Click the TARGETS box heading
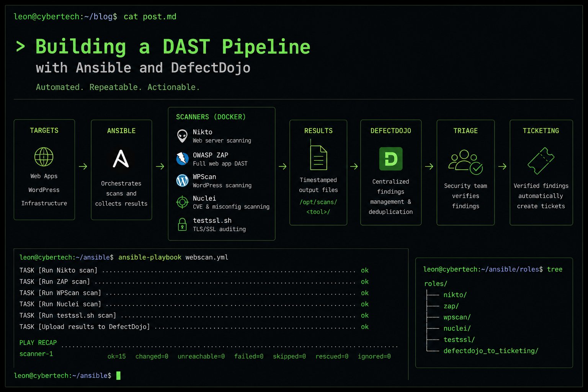The height and width of the screenshot is (392, 588). pyautogui.click(x=44, y=131)
